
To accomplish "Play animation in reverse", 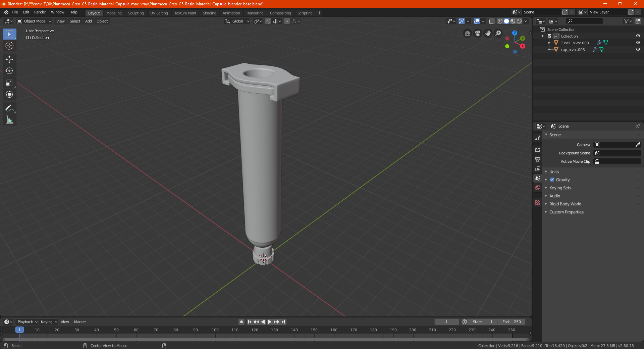I will [x=263, y=322].
